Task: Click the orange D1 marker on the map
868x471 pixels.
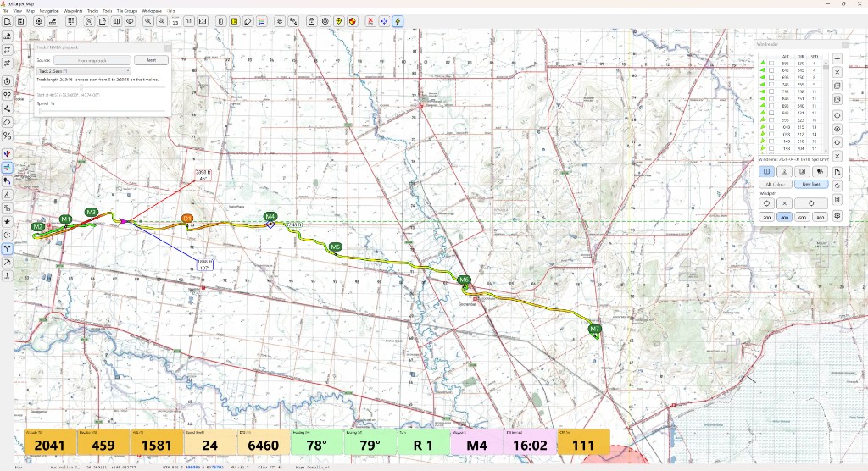Action: pos(187,219)
